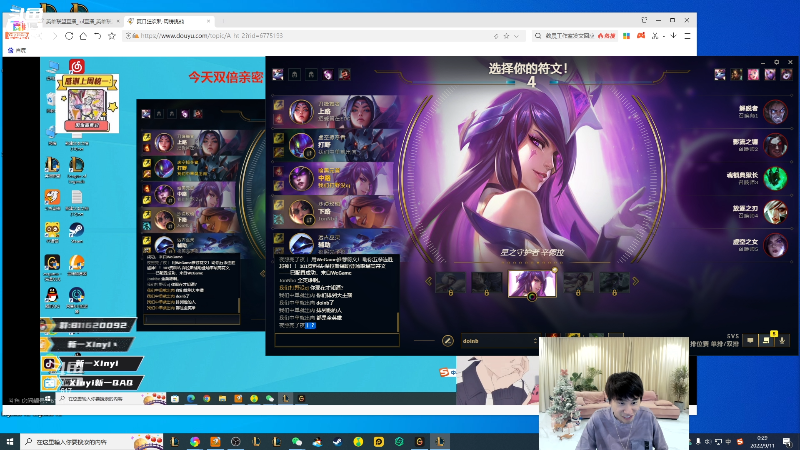Click enemy 解脱者 champion portrait
800x450 pixels.
pyautogui.click(x=775, y=112)
